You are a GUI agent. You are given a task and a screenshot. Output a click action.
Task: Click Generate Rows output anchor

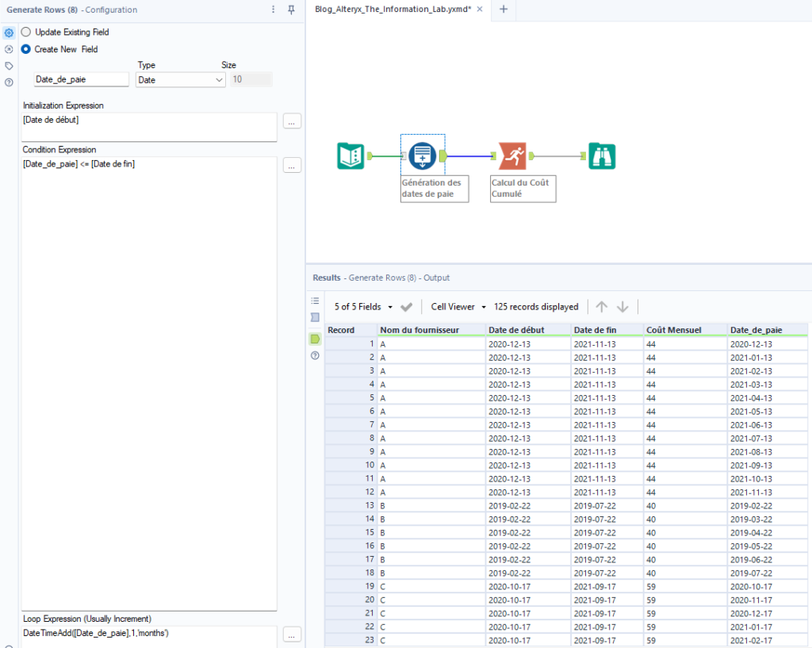click(x=442, y=156)
